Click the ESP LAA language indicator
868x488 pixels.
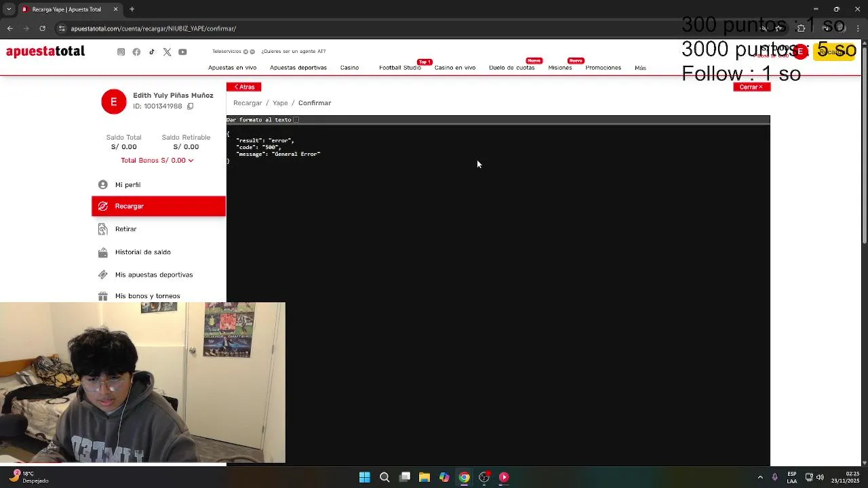(x=792, y=477)
